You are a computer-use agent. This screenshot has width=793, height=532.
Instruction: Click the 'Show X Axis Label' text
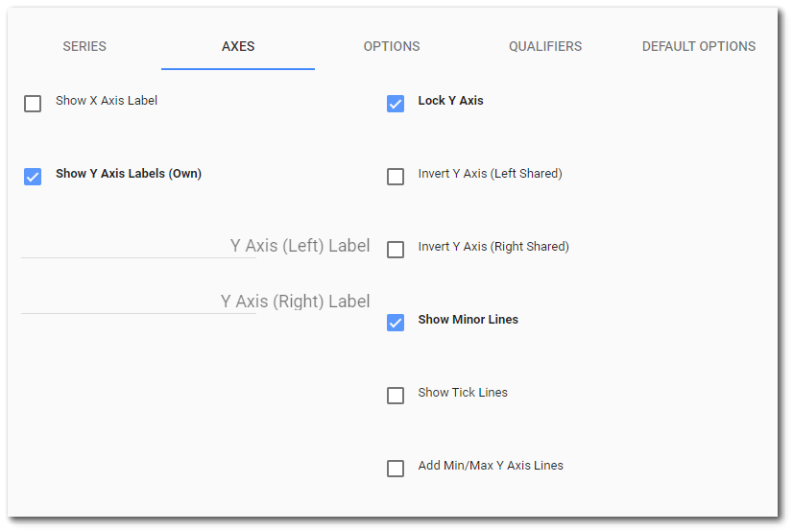click(x=107, y=101)
